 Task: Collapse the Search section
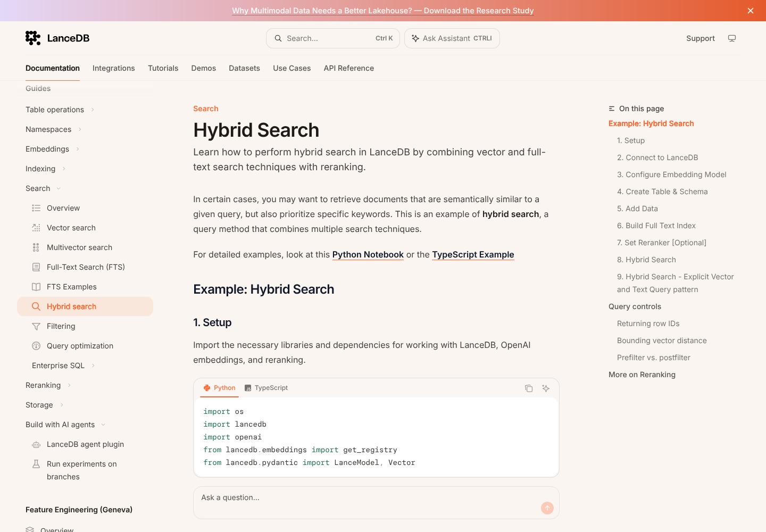(x=59, y=188)
